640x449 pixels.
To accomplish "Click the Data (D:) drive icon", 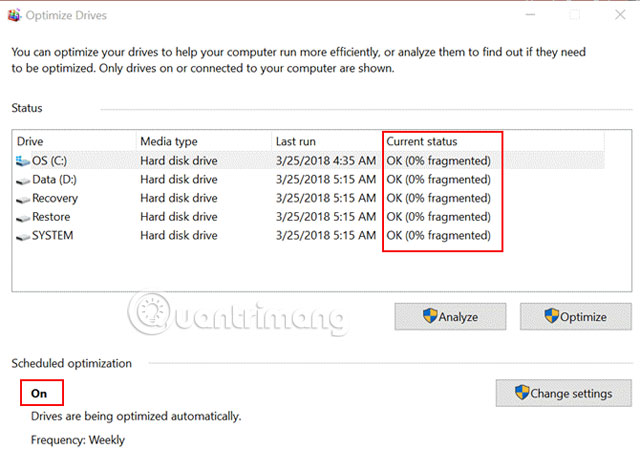I will pos(24,180).
